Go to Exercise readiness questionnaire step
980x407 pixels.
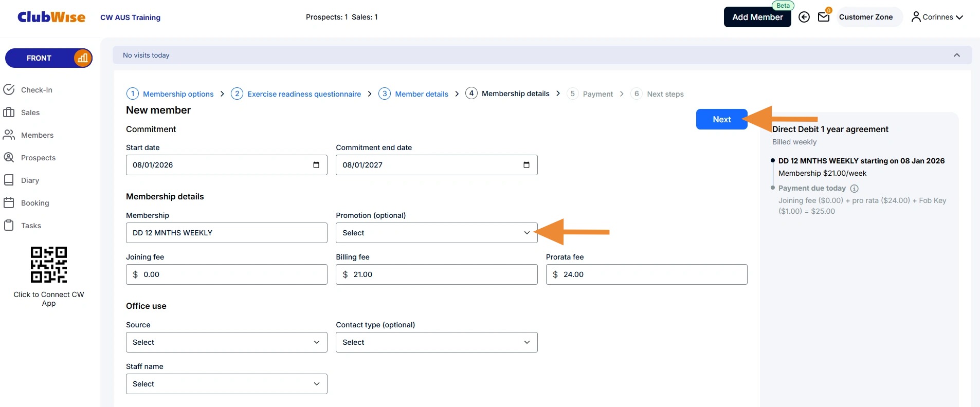coord(296,94)
